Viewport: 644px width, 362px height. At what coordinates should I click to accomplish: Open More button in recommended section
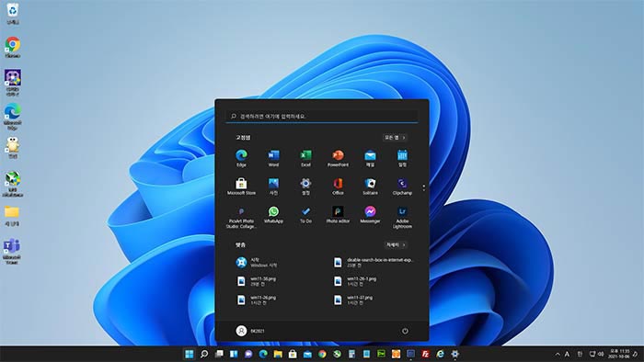click(x=396, y=244)
